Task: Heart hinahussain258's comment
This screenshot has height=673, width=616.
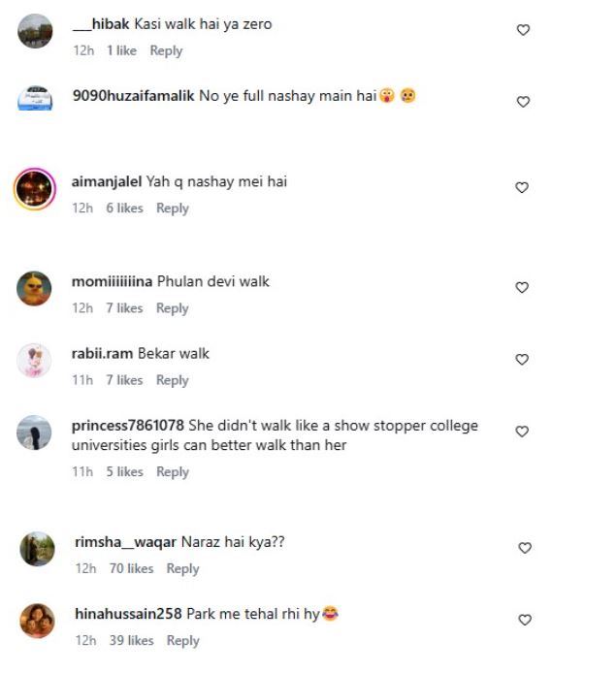Action: point(525,620)
